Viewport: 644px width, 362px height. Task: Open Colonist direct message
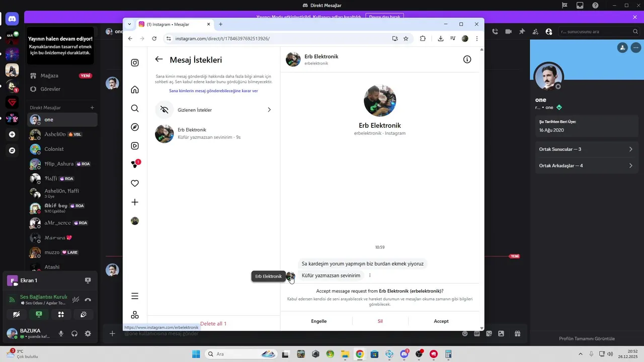coord(62,149)
